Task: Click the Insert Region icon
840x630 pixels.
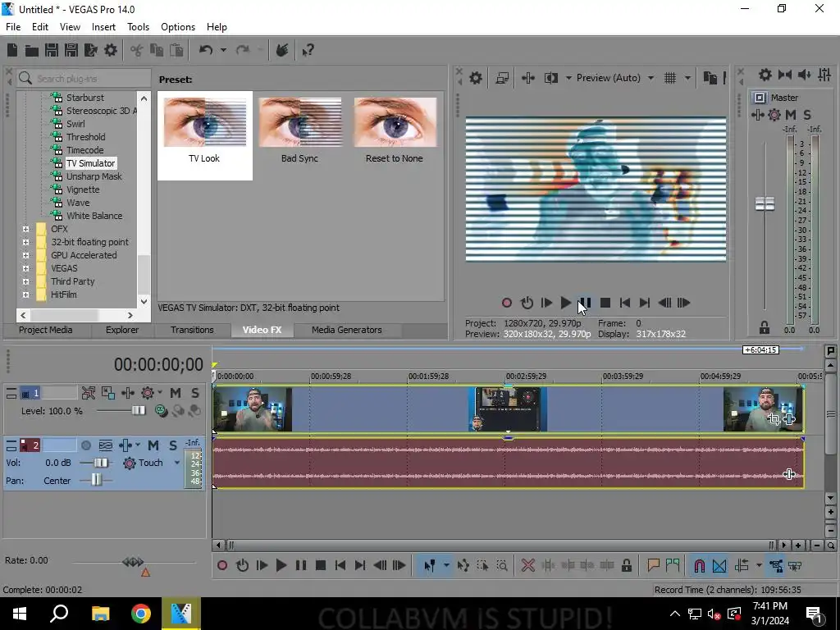Action: [x=673, y=565]
